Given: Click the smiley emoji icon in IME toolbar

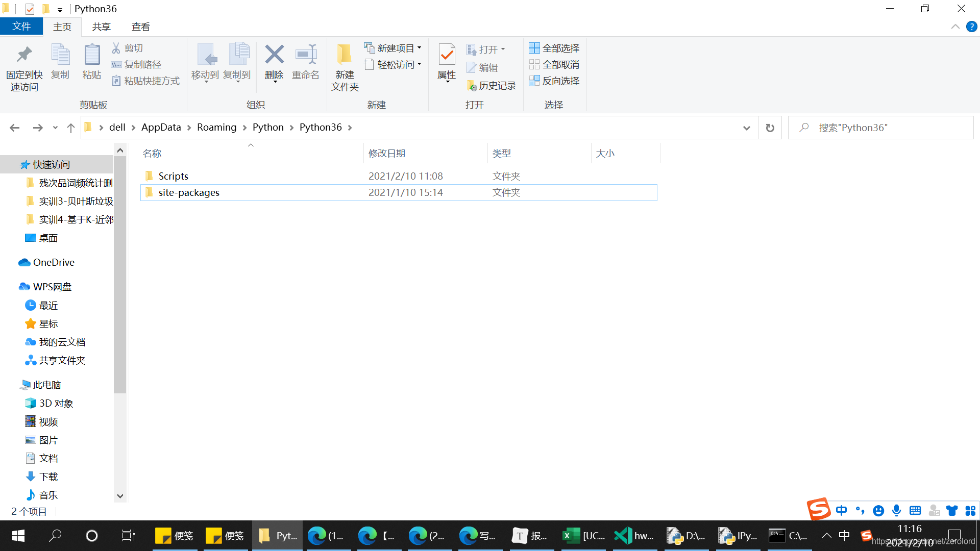Looking at the screenshot, I should click(x=878, y=511).
